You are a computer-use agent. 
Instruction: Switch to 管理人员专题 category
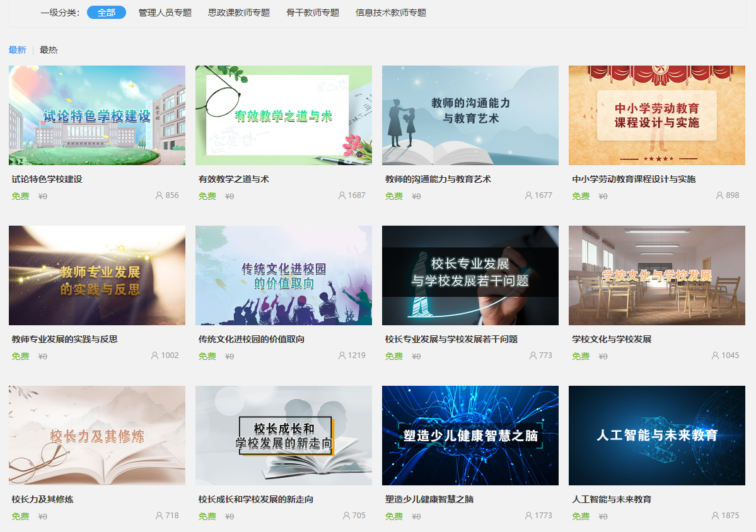(165, 13)
